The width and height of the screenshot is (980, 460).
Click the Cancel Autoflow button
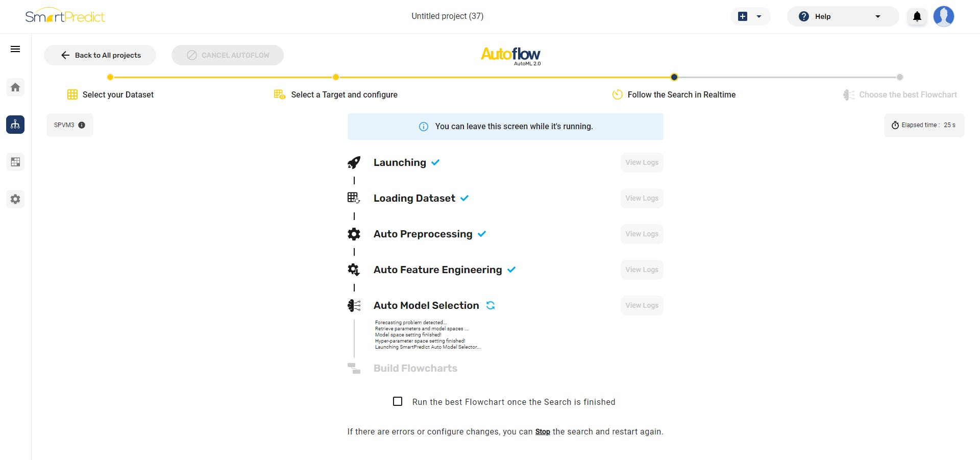(228, 55)
